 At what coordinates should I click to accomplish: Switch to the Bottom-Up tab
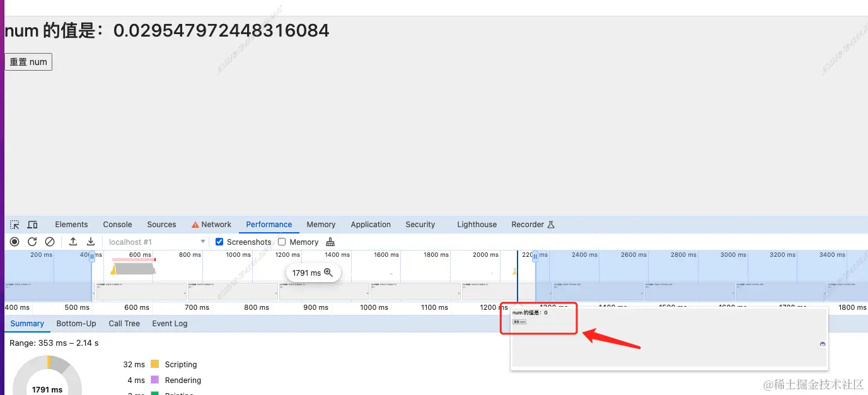pyautogui.click(x=76, y=324)
